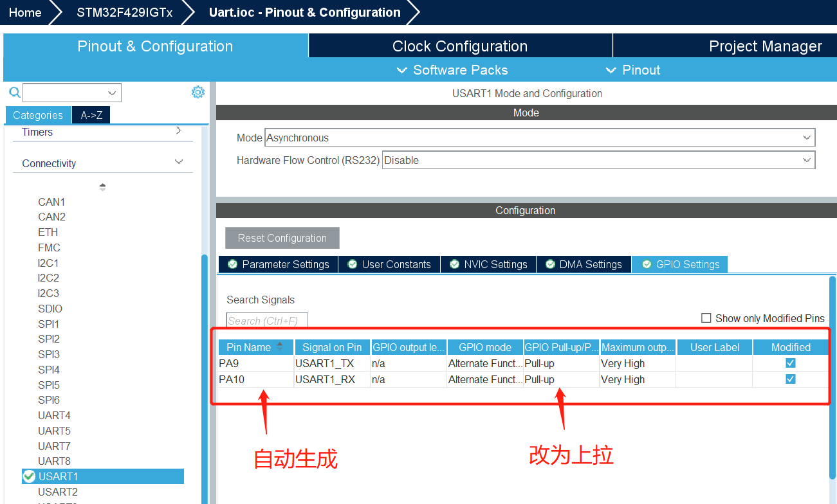
Task: Click the PA9 pin name cell
Action: coord(256,363)
